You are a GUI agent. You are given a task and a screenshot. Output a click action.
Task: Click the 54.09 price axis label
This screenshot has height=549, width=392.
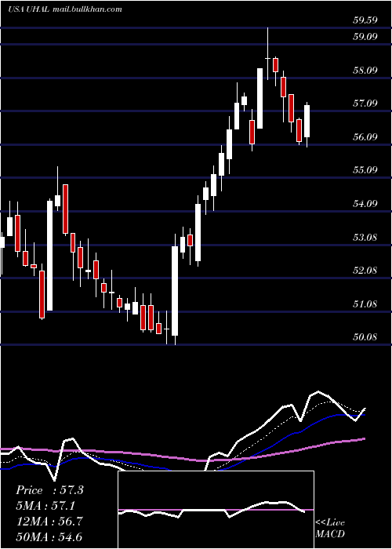click(365, 203)
